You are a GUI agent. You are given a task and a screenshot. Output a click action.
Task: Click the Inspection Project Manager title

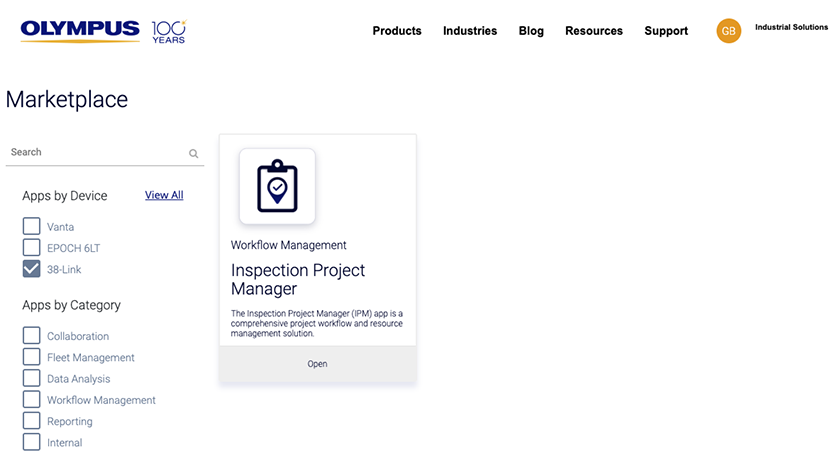(297, 279)
